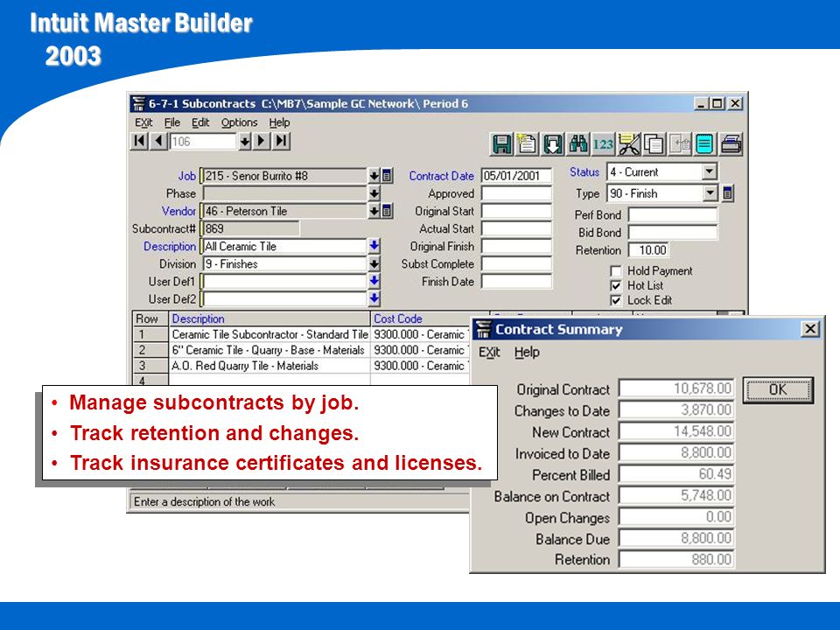This screenshot has width=840, height=630.
Task: Open the Job field lookup arrow
Action: pos(374,176)
